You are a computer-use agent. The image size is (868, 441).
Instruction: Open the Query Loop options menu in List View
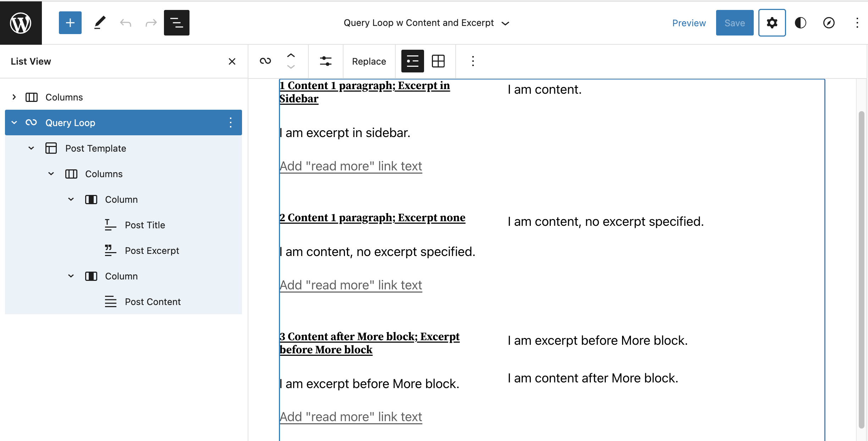[231, 123]
